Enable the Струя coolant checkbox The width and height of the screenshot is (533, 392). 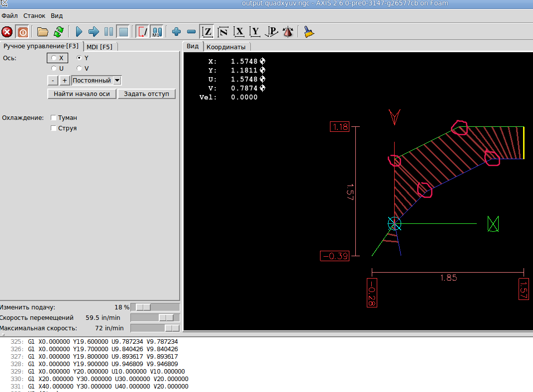tap(54, 128)
